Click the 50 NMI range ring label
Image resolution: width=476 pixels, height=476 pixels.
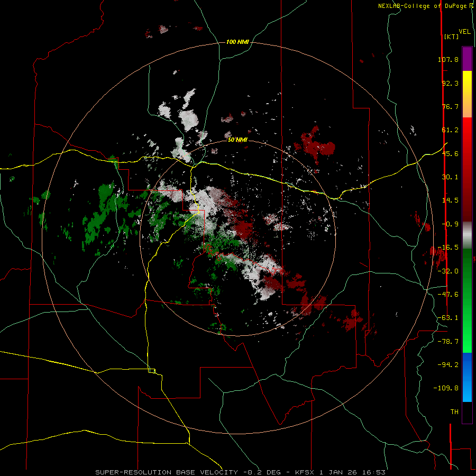(237, 140)
